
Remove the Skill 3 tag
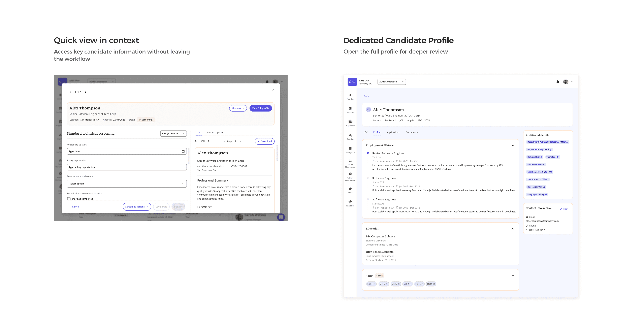[399, 284]
